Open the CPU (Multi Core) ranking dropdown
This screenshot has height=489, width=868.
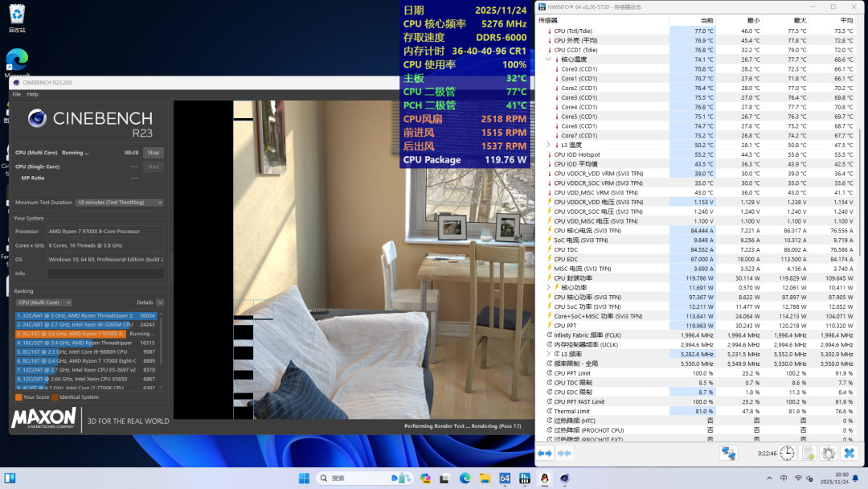(43, 302)
